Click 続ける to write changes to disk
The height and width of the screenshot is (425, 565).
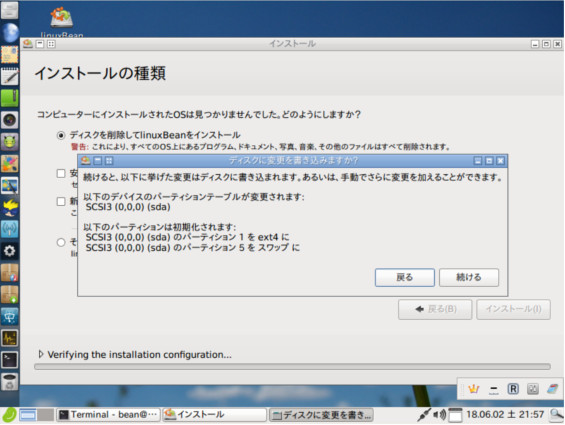point(469,277)
